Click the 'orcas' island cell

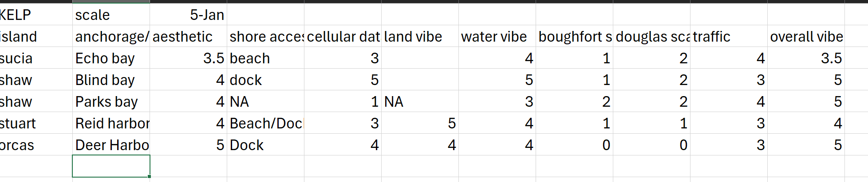[x=36, y=145]
